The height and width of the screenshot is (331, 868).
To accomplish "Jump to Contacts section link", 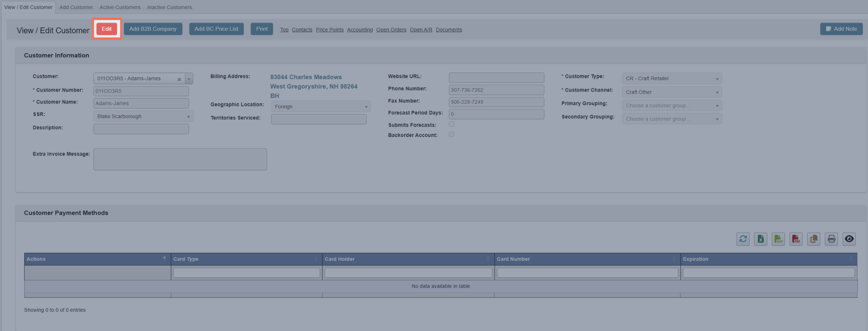I will (x=302, y=30).
